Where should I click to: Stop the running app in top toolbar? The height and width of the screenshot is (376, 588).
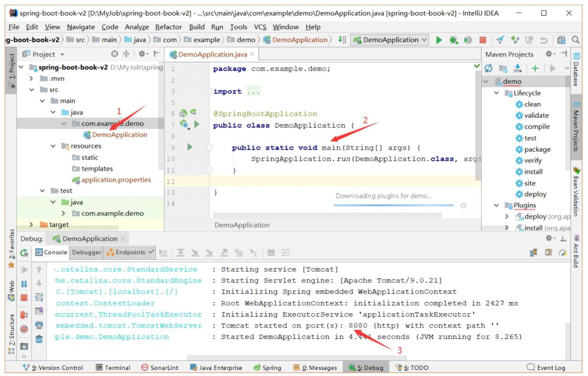[483, 40]
